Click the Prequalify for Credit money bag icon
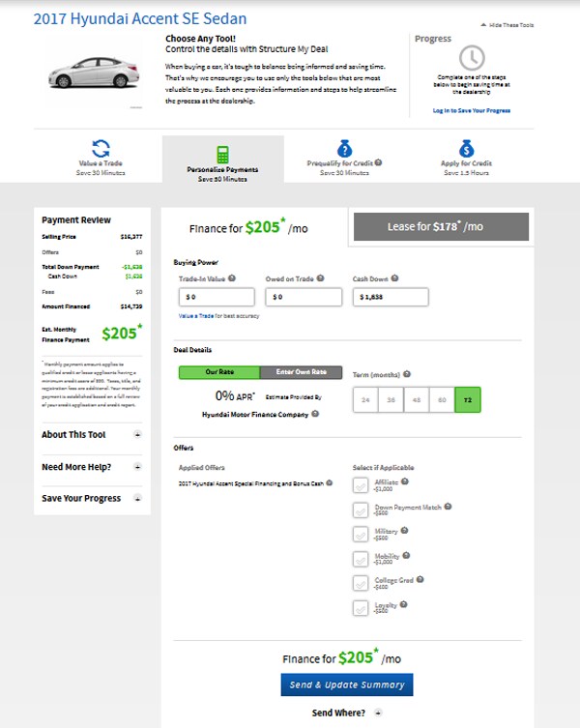580x728 pixels. pyautogui.click(x=344, y=149)
